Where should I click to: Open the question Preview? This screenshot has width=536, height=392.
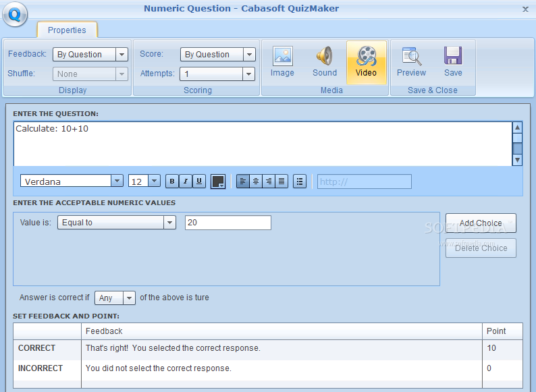coord(411,62)
